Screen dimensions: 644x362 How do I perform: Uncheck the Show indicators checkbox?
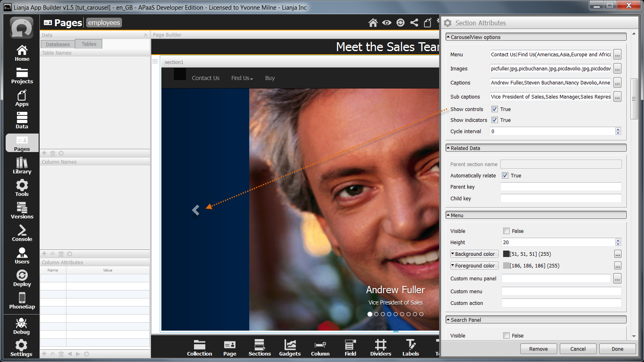coord(495,120)
